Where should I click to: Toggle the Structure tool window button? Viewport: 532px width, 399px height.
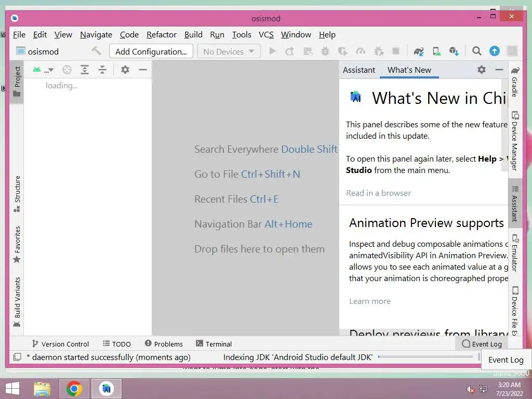tap(17, 193)
